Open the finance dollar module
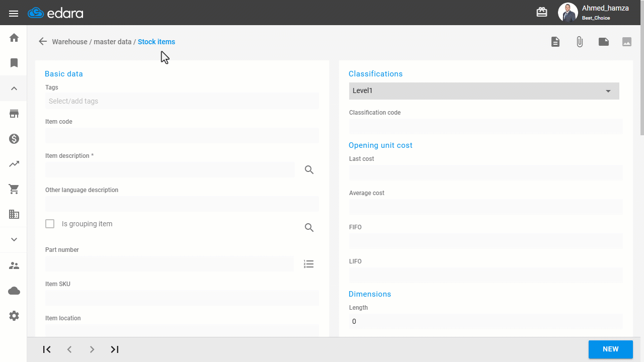Image resolution: width=644 pixels, height=362 pixels. [14, 139]
